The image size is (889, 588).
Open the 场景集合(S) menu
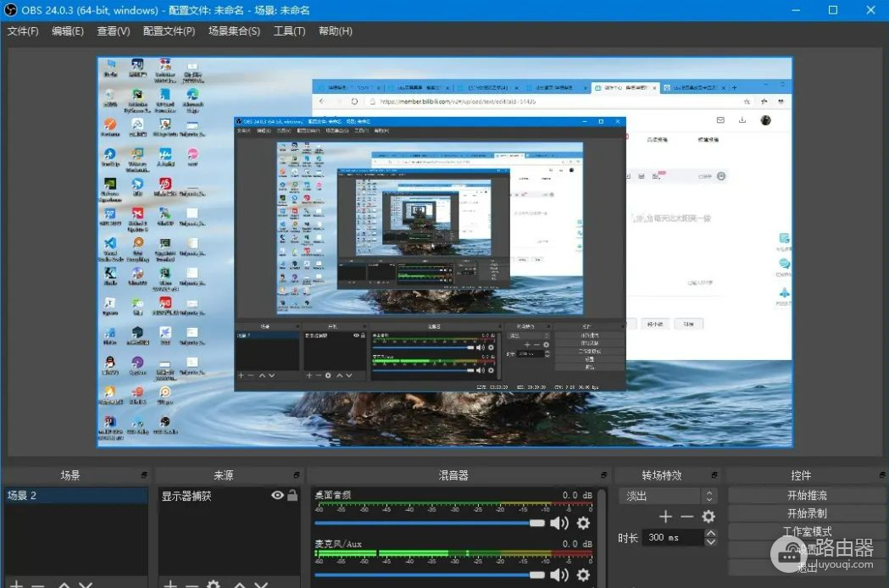234,31
